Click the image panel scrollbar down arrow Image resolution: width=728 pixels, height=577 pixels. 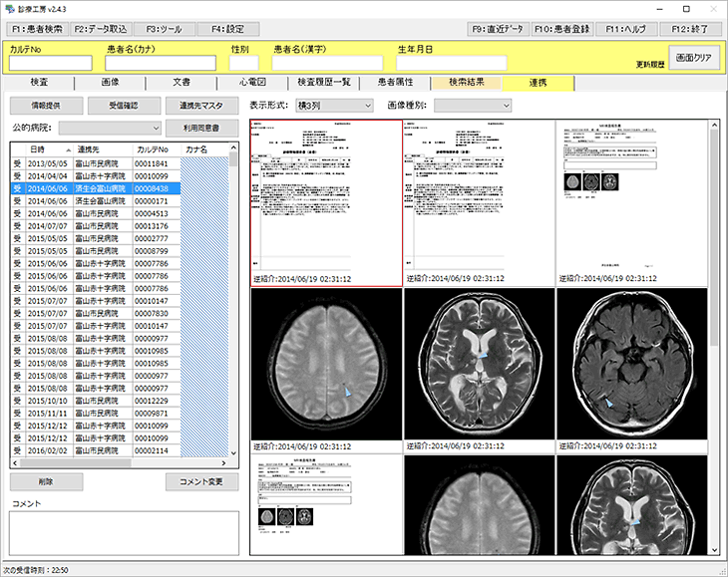(x=714, y=550)
